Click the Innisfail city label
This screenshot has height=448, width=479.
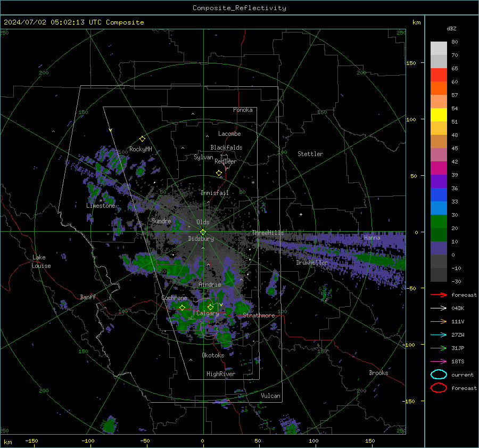(214, 193)
